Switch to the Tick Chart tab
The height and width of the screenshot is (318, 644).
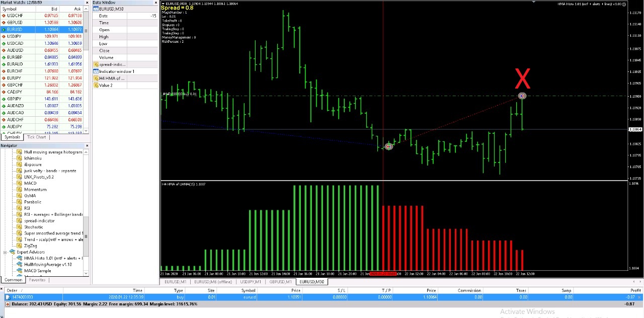click(36, 137)
